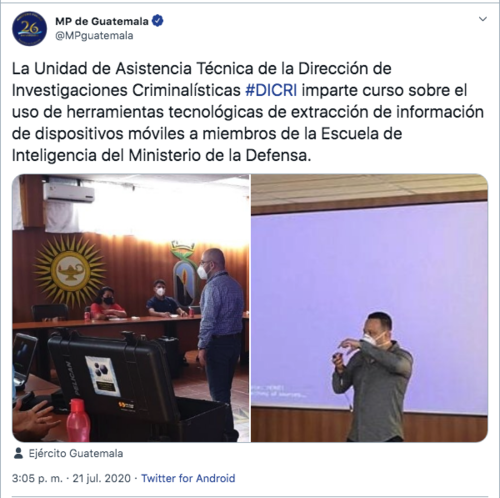
Task: Open the left photo showing the classroom
Action: coord(131,308)
